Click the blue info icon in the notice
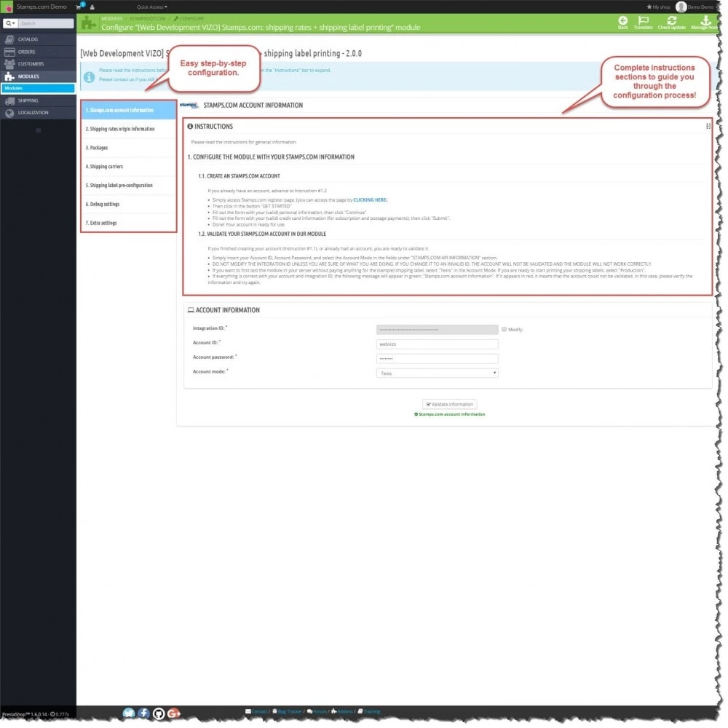728x728 pixels. click(x=89, y=77)
